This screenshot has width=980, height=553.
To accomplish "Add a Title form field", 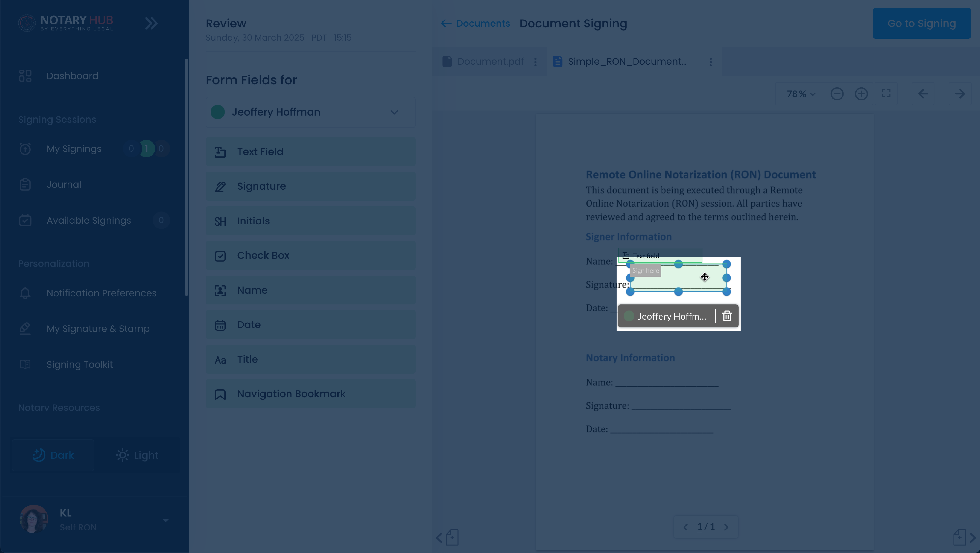I will pyautogui.click(x=310, y=359).
